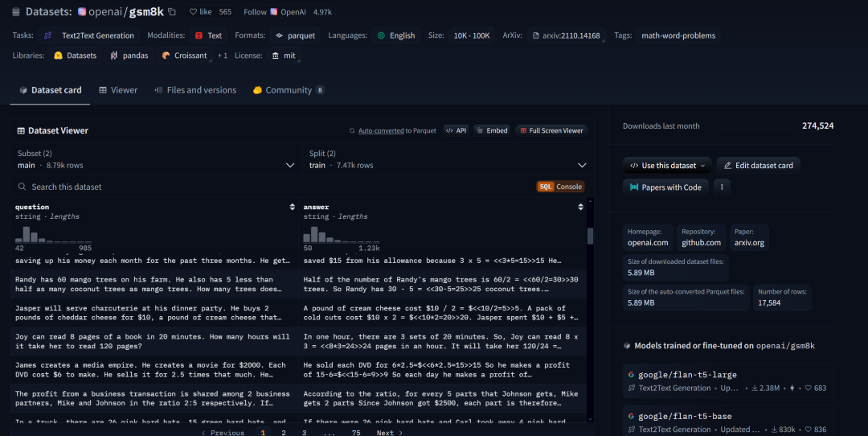Filter by parquet format tag
This screenshot has width=868, height=436.
click(x=295, y=35)
